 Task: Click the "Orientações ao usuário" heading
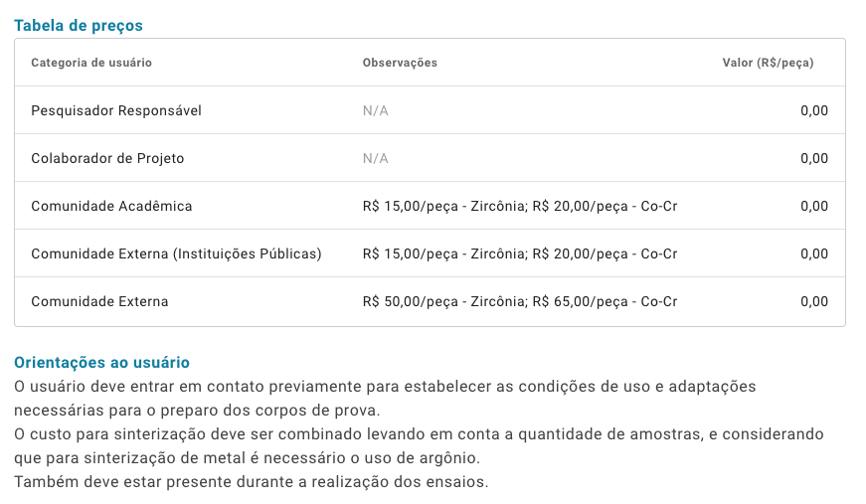point(101,363)
